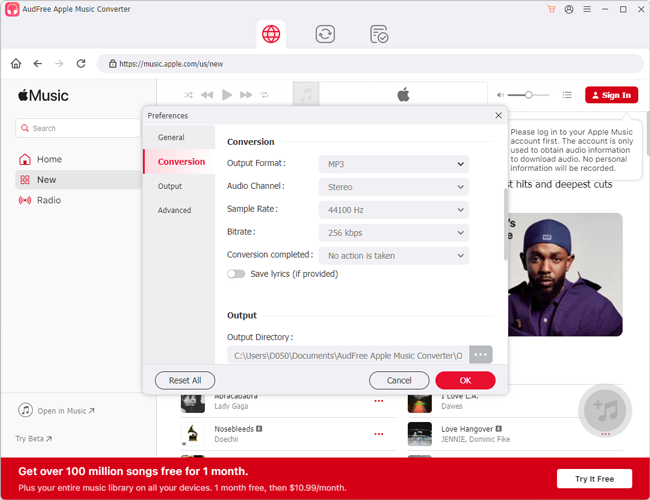Browse output directory with ellipsis button
This screenshot has height=500, width=650.
(x=480, y=355)
